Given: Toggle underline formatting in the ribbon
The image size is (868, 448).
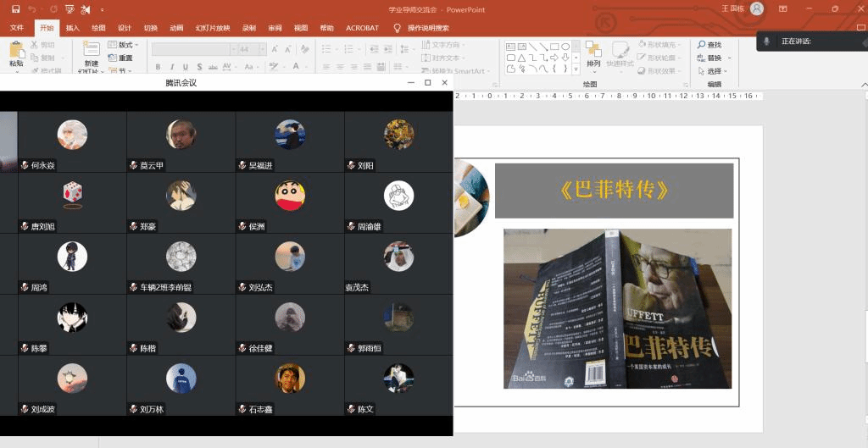Looking at the screenshot, I should point(184,67).
